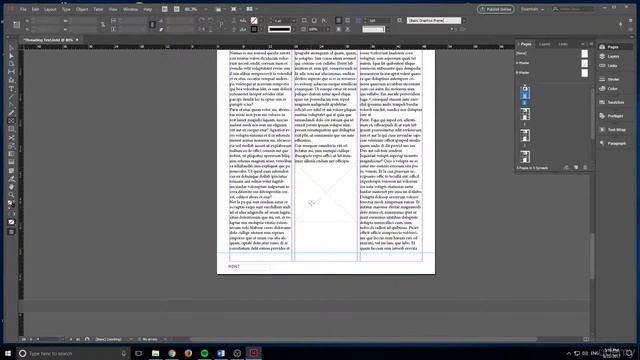Toggle Apply None at toolbox bottom

click(11, 222)
